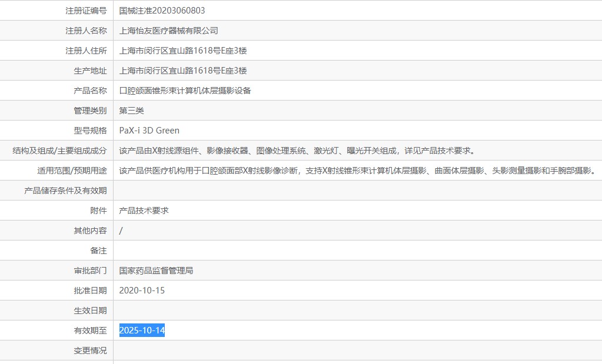Select the 型号规格 label
This screenshot has height=364, width=602.
coord(90,131)
